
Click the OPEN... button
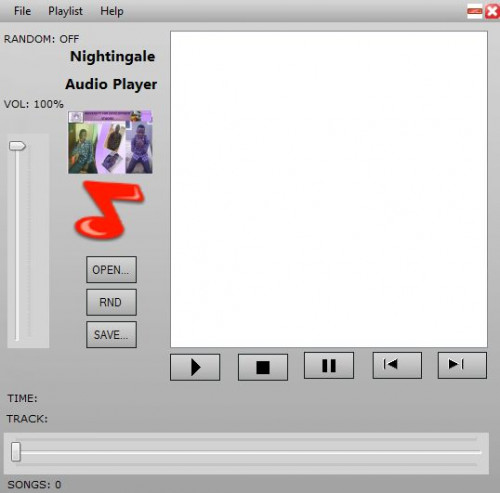pyautogui.click(x=111, y=269)
